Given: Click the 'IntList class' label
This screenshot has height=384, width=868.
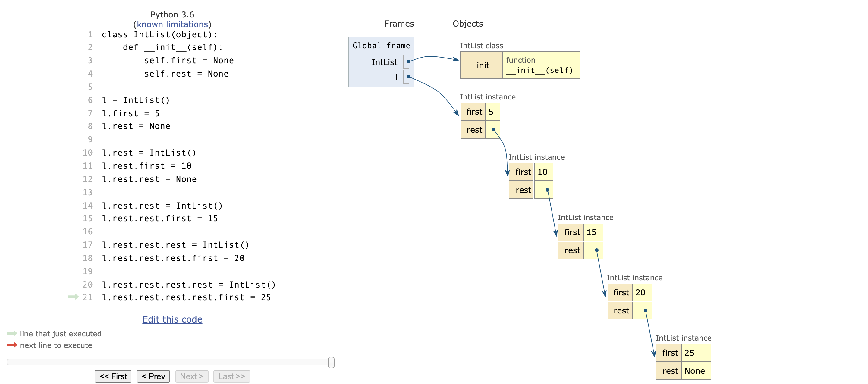Looking at the screenshot, I should tap(481, 46).
